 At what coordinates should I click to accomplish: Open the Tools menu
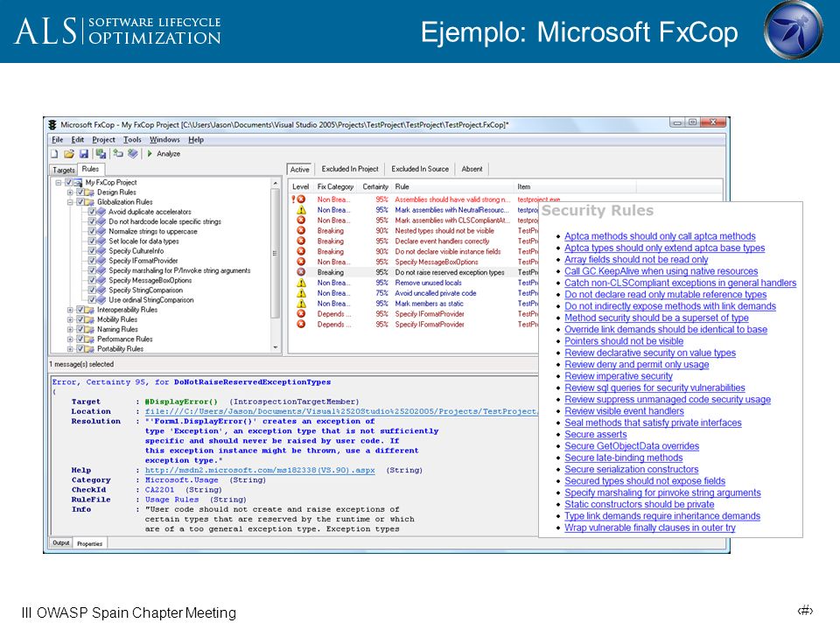132,140
